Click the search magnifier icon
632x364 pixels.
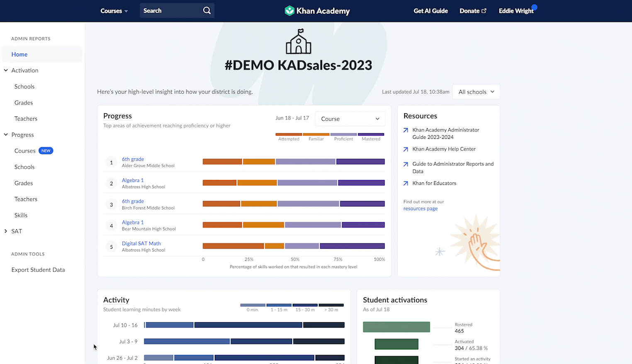[207, 11]
